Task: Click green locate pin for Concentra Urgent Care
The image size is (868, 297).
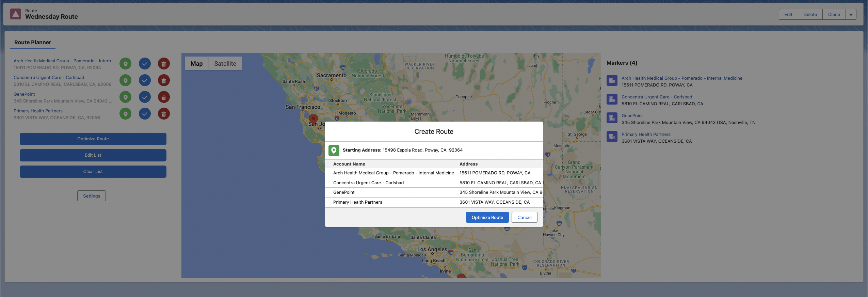Action: [125, 80]
